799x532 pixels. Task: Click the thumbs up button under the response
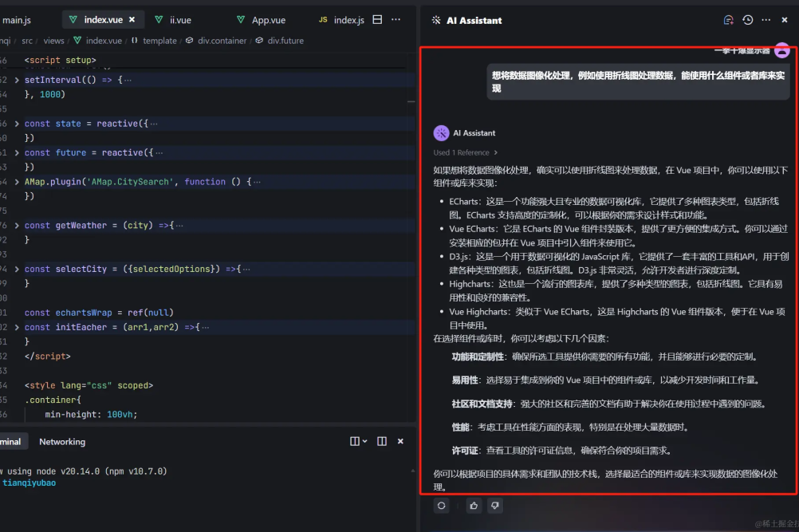(474, 506)
